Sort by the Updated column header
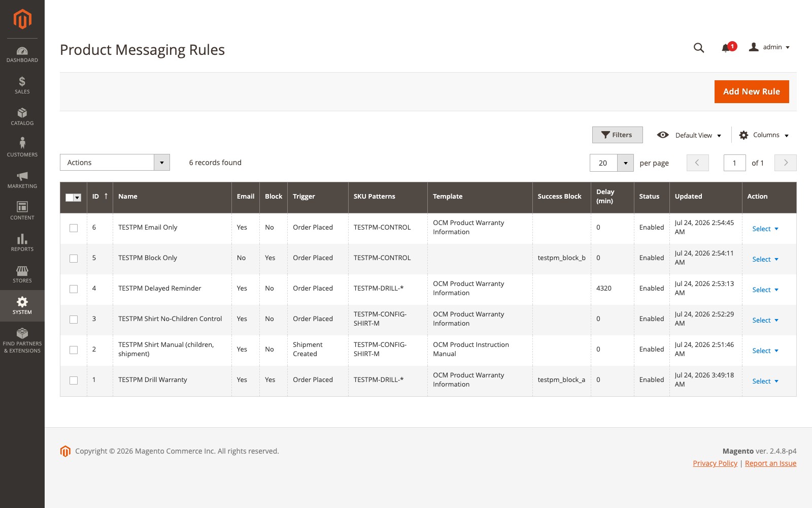The width and height of the screenshot is (812, 508). pyautogui.click(x=705, y=197)
